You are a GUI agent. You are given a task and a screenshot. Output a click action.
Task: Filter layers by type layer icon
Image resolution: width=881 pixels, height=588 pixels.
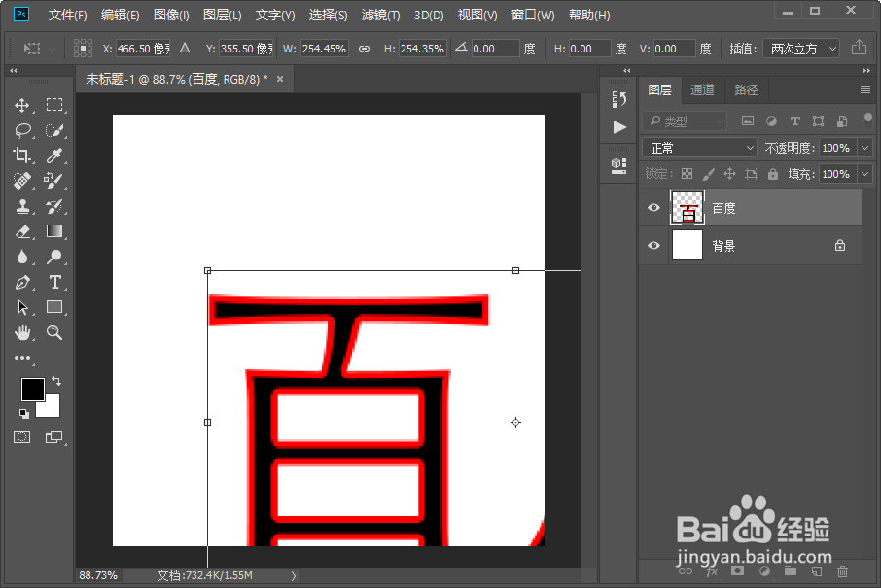[794, 121]
